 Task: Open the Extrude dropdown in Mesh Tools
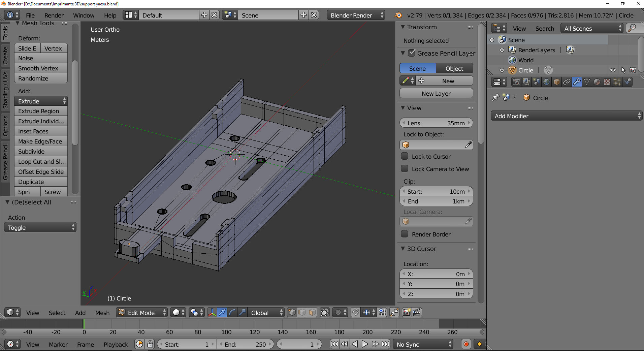click(x=41, y=101)
